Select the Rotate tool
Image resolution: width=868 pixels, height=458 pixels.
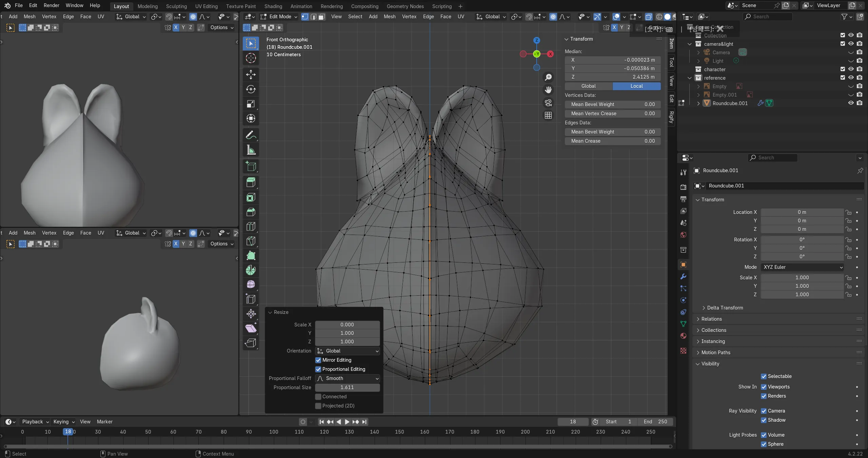point(251,89)
